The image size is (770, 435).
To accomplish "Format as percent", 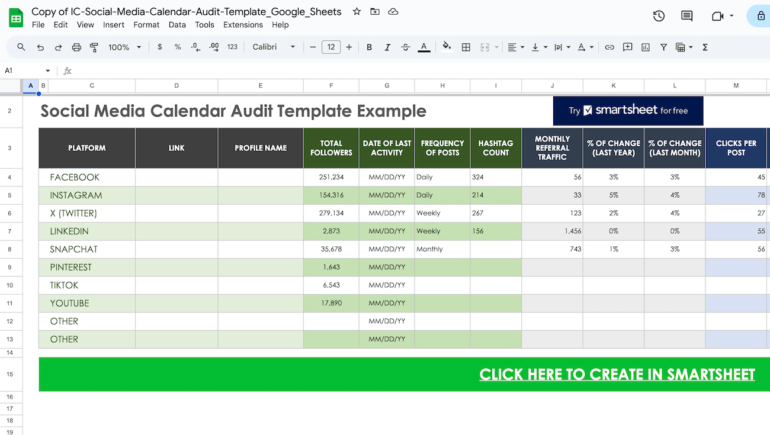I will pyautogui.click(x=177, y=47).
